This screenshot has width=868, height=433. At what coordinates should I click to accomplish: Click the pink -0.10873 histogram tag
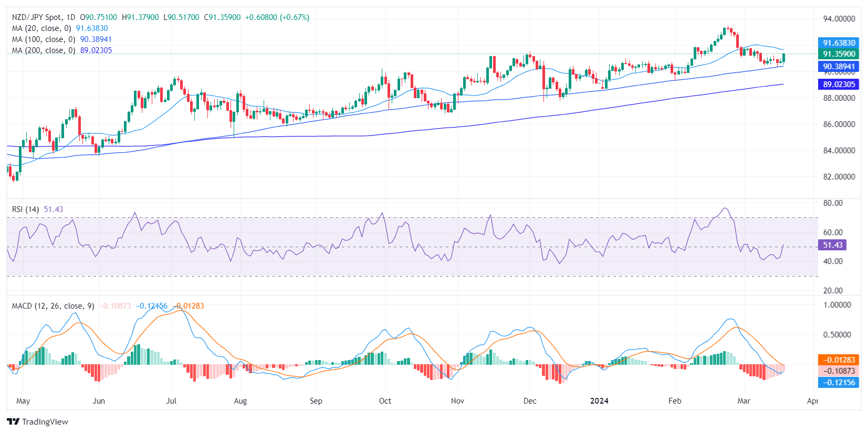[x=838, y=371]
